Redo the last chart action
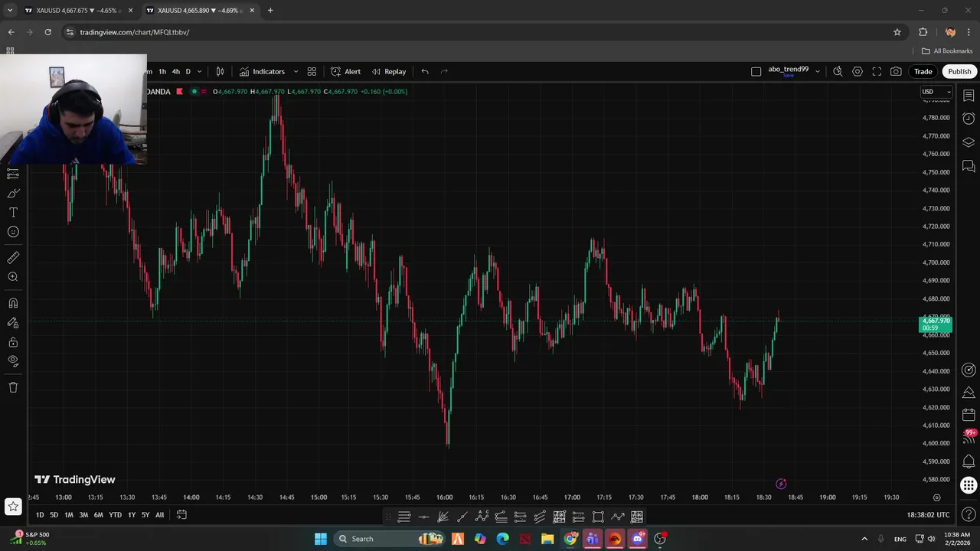 click(x=444, y=71)
